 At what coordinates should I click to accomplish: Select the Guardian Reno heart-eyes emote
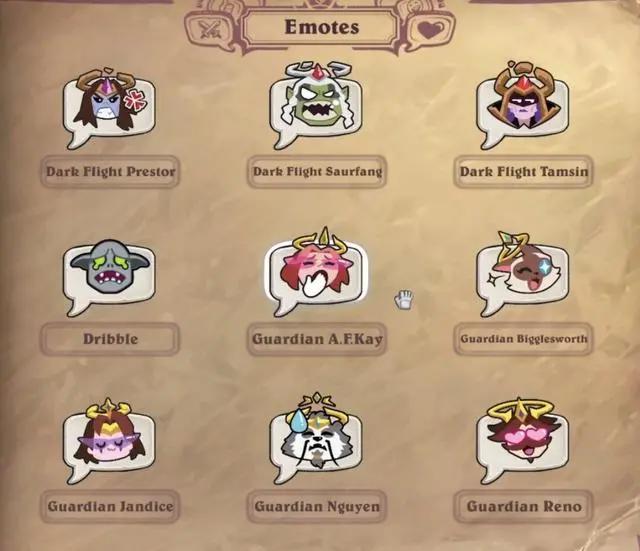[523, 441]
